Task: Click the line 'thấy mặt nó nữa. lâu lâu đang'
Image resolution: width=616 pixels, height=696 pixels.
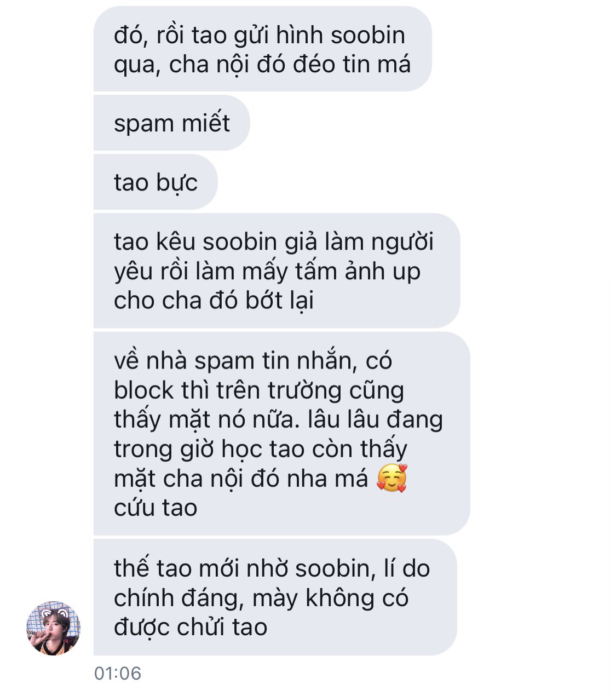Action: (x=278, y=419)
